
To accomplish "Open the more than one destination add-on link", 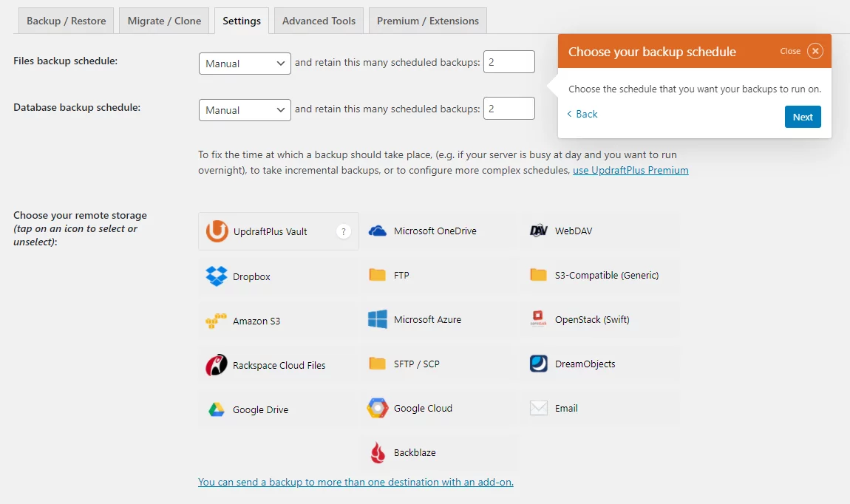I will [356, 482].
